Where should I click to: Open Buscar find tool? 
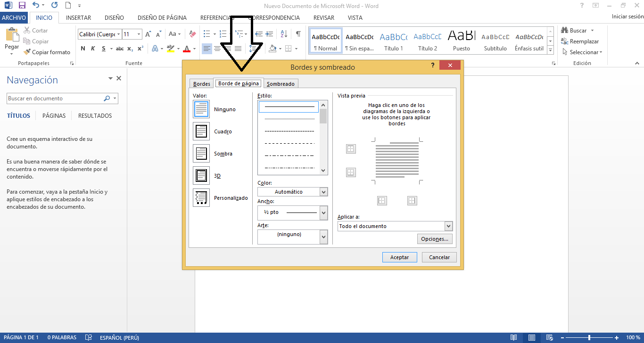click(x=574, y=31)
